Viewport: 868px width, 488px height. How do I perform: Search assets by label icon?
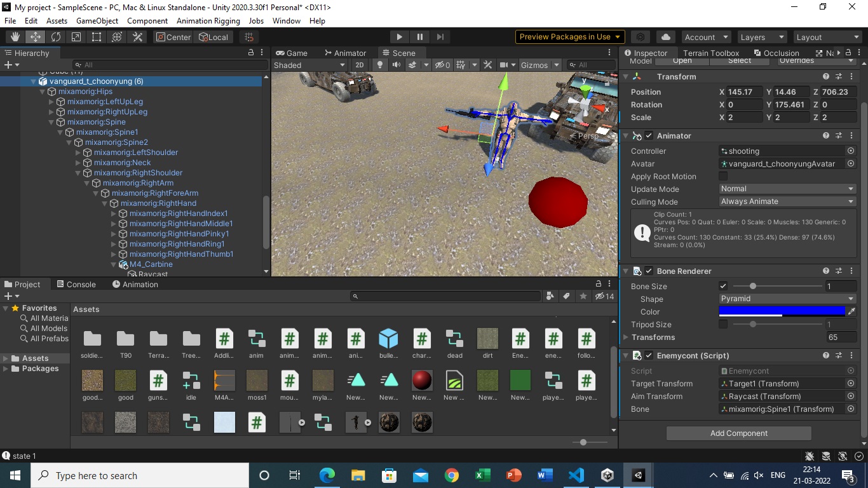(x=567, y=296)
